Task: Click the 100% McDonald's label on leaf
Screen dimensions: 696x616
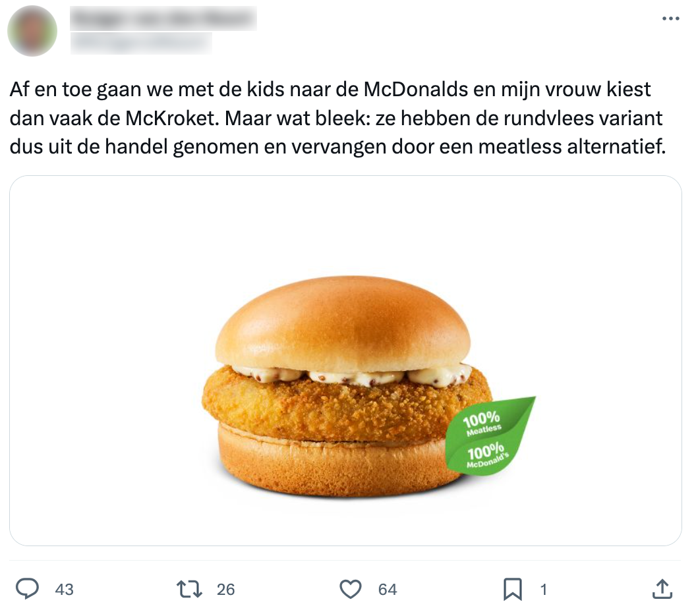Action: 487,456
